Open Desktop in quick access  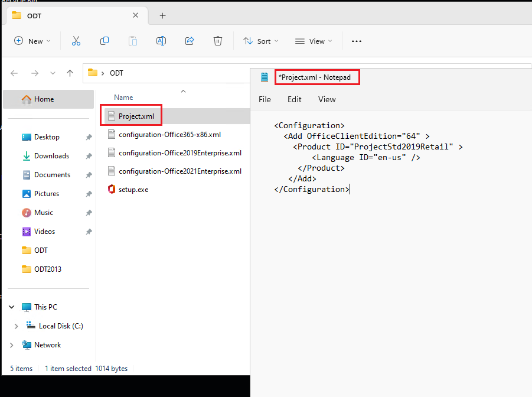(x=47, y=137)
